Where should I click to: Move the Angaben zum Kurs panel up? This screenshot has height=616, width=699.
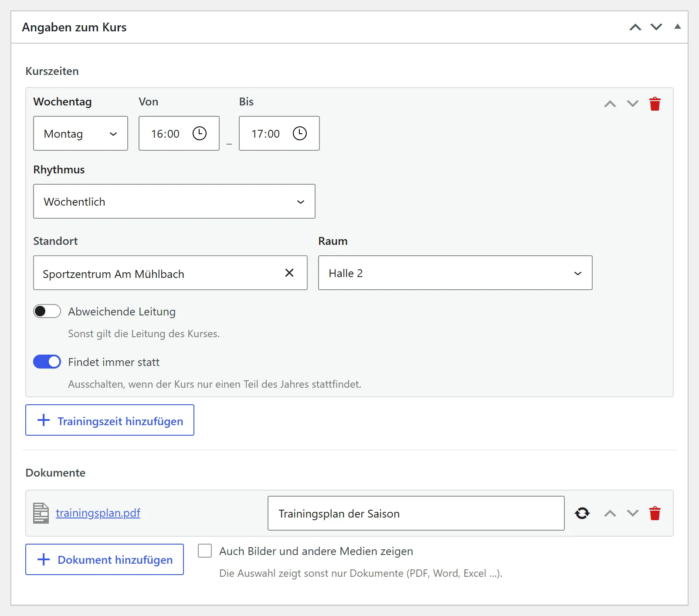click(635, 27)
